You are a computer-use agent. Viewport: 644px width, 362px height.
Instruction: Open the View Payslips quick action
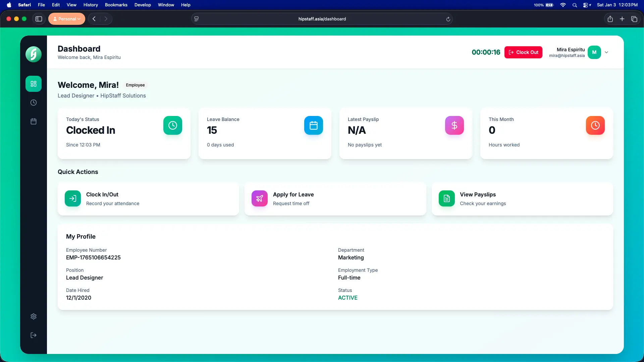coord(522,199)
